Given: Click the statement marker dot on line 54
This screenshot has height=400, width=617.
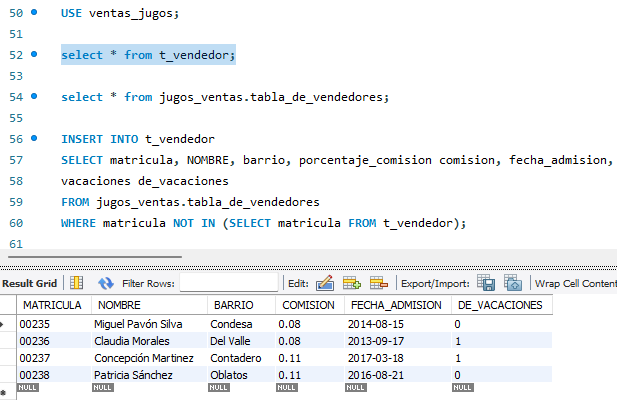Looking at the screenshot, I should pyautogui.click(x=34, y=96).
